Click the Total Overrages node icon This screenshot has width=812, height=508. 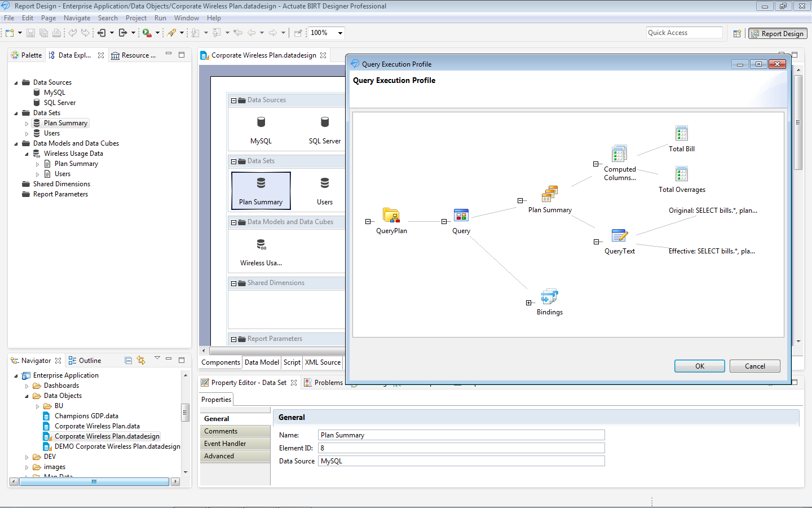682,174
